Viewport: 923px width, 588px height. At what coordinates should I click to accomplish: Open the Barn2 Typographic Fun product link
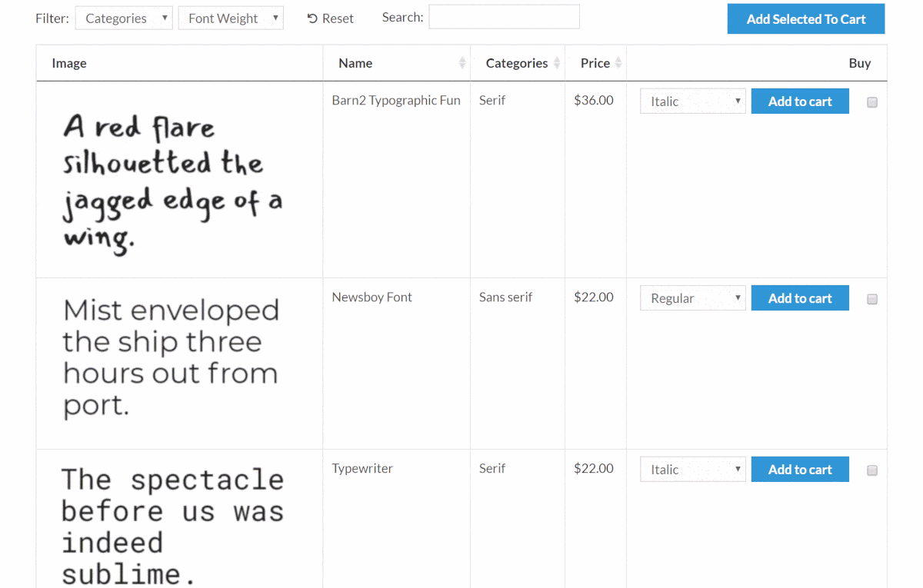pyautogui.click(x=396, y=100)
